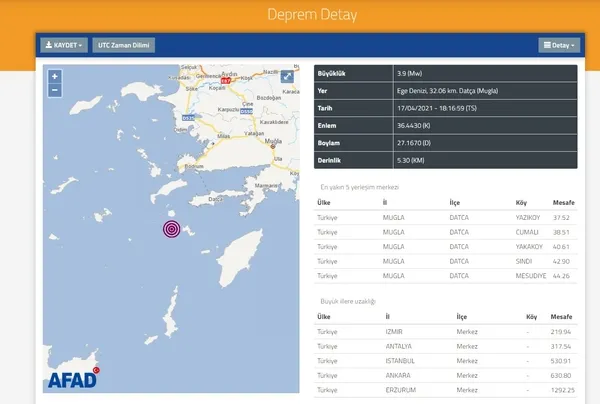The width and height of the screenshot is (600, 404).
Task: Select the ANKARA city distance row
Action: pos(446,375)
